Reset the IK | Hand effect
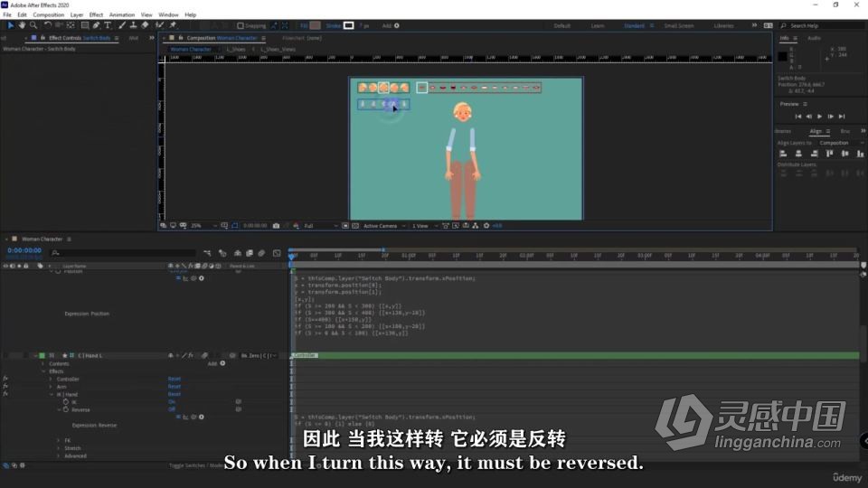The image size is (868, 488). coord(175,394)
